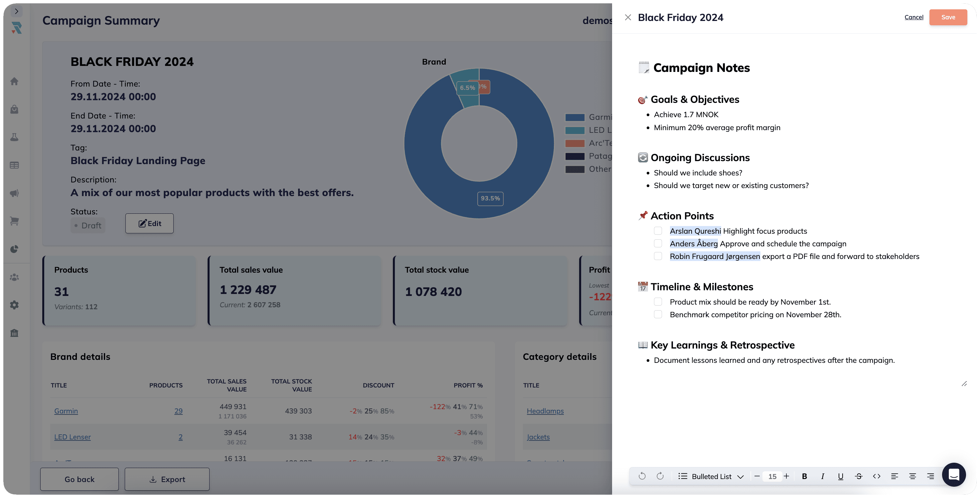980x498 pixels.
Task: Check the Anders Åberg approve task
Action: point(658,243)
